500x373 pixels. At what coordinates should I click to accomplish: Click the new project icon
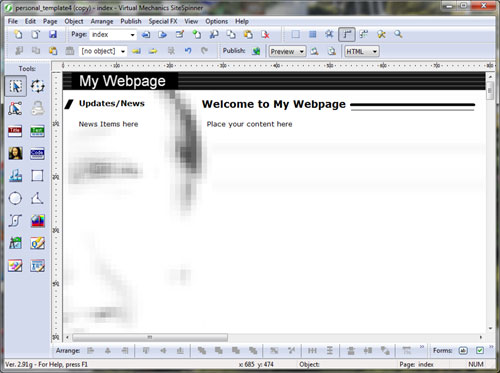click(x=18, y=34)
